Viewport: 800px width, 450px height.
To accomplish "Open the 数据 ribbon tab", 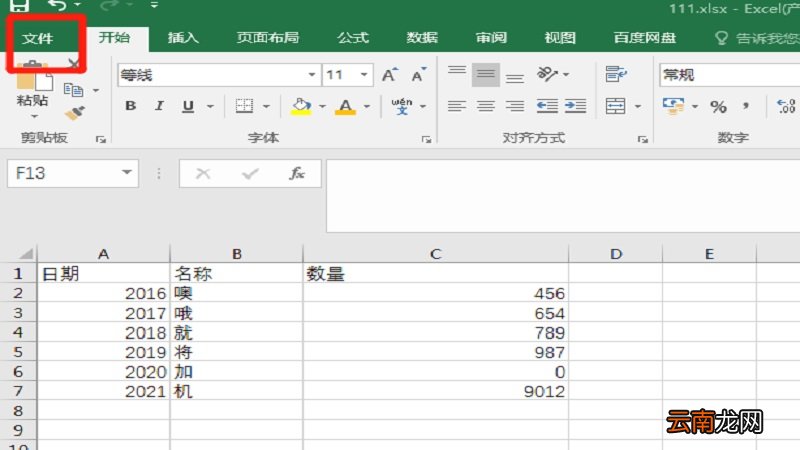I will (422, 38).
